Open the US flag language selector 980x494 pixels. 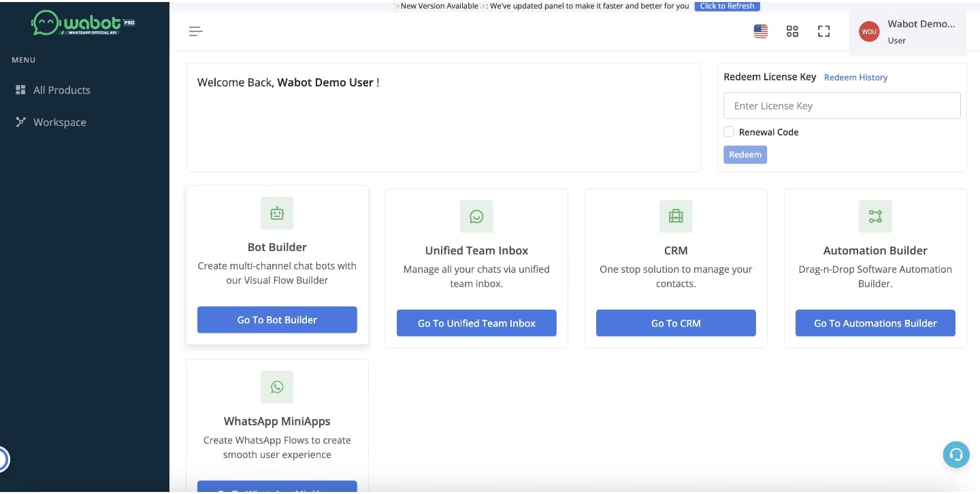[761, 31]
